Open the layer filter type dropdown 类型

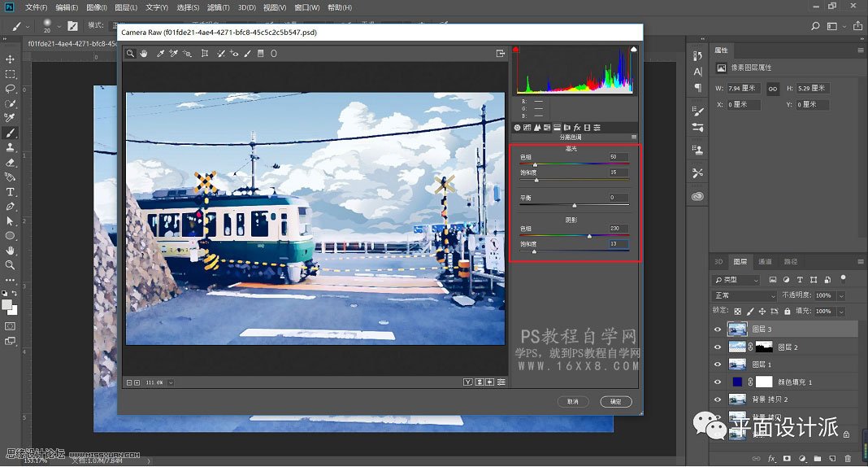pyautogui.click(x=736, y=280)
